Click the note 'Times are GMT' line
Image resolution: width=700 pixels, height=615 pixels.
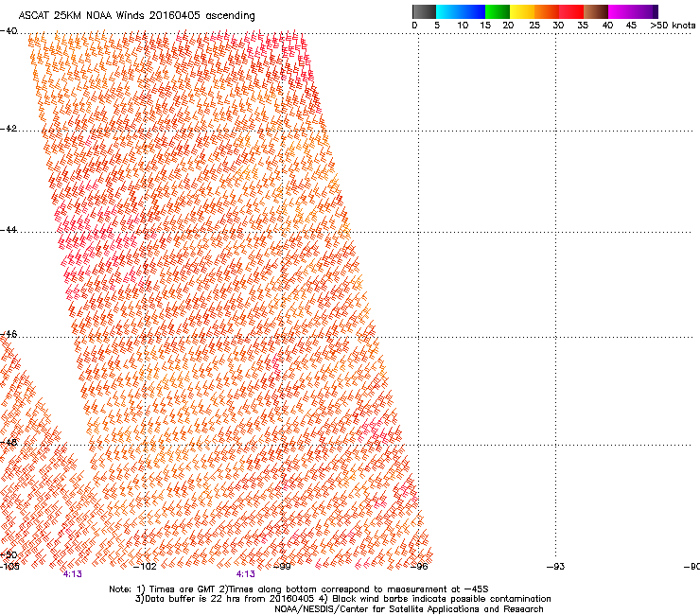click(299, 589)
